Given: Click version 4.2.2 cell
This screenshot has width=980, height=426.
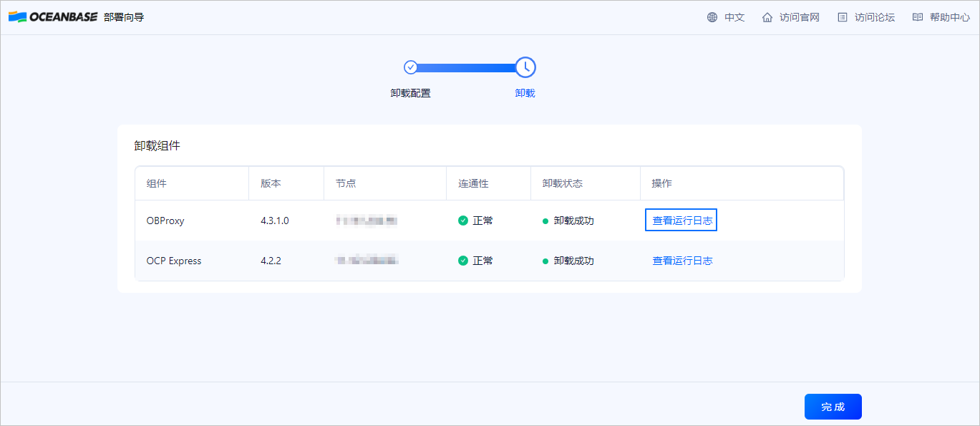Looking at the screenshot, I should (271, 261).
